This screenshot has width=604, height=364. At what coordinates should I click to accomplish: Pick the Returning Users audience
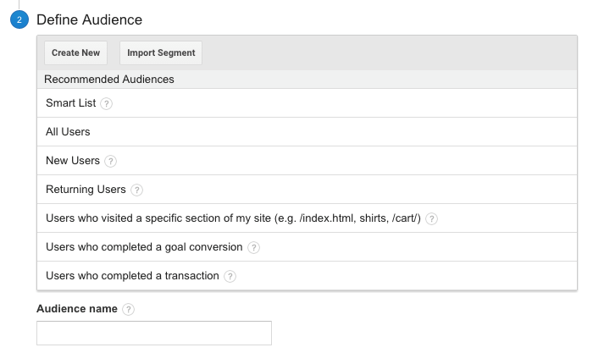tap(307, 190)
